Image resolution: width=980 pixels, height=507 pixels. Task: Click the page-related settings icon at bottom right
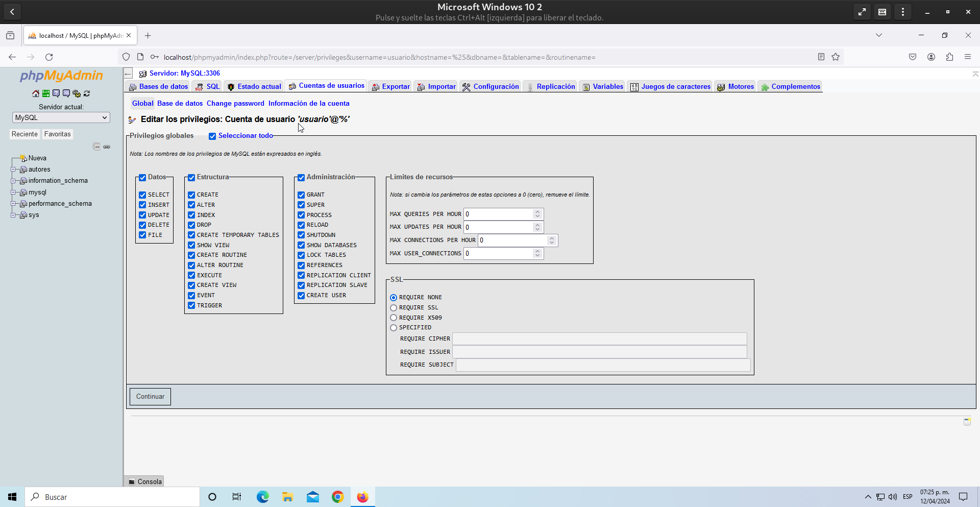[x=967, y=421]
